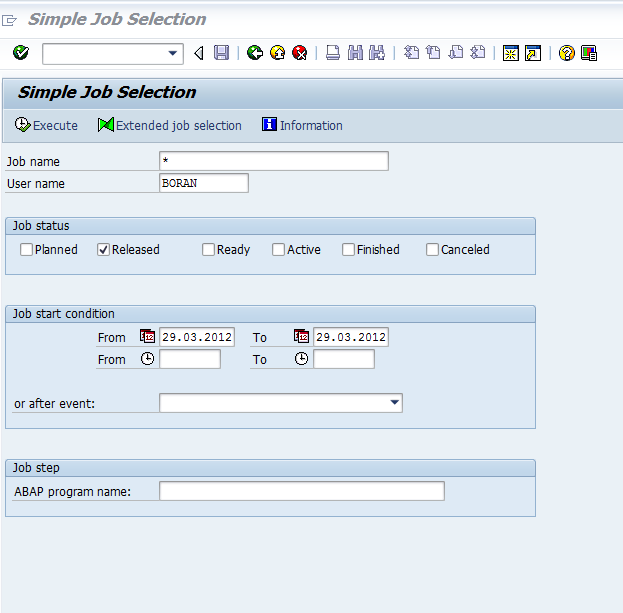623x613 pixels.
Task: Click the Find binoculars icon
Action: pyautogui.click(x=355, y=53)
